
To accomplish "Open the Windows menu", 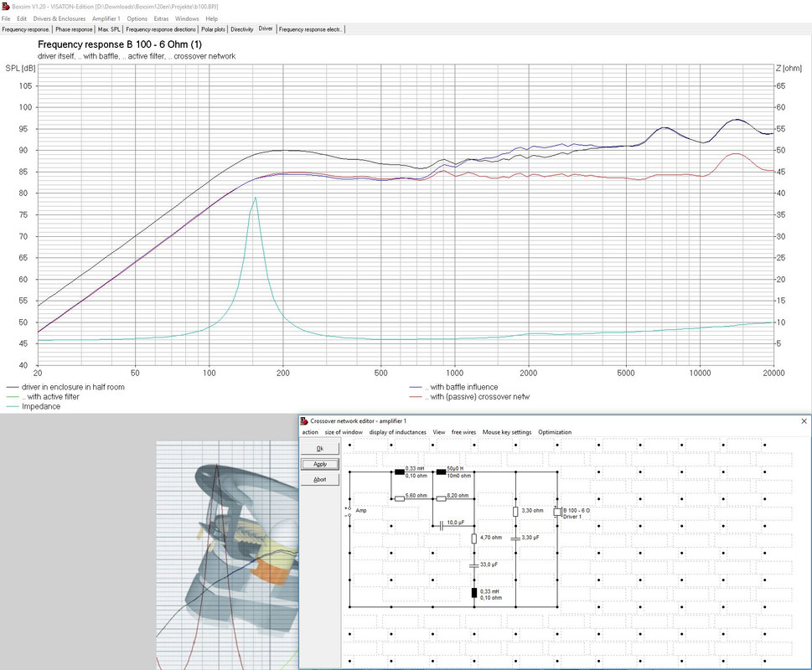I will (187, 18).
